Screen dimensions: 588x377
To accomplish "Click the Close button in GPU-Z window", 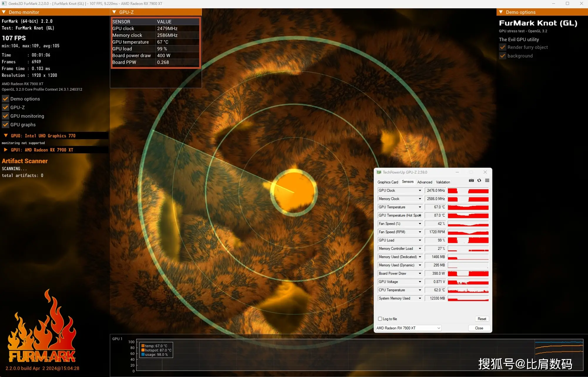I will (479, 328).
